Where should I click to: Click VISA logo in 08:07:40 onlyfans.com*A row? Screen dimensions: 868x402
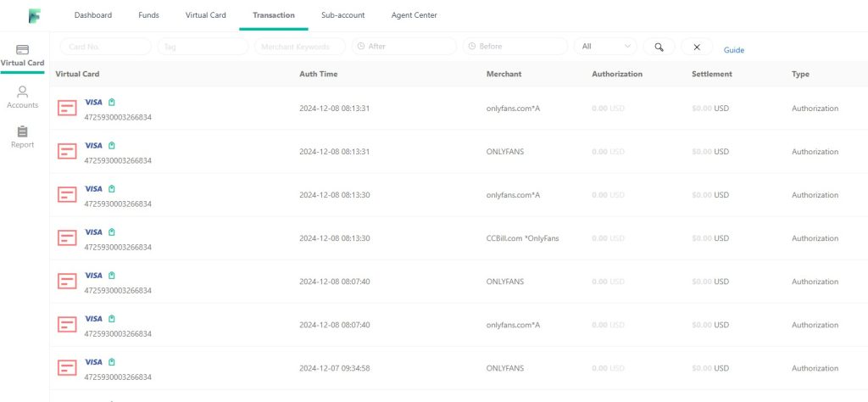93,318
